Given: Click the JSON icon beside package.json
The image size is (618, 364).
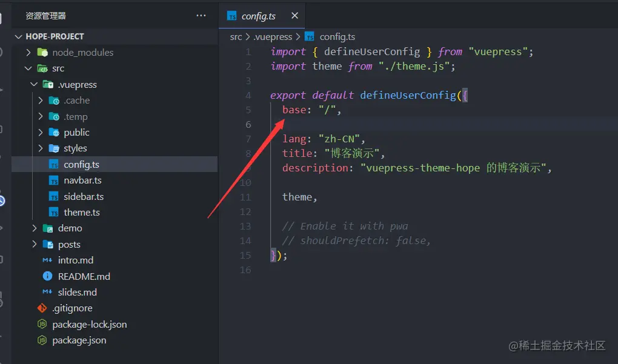Looking at the screenshot, I should [42, 340].
